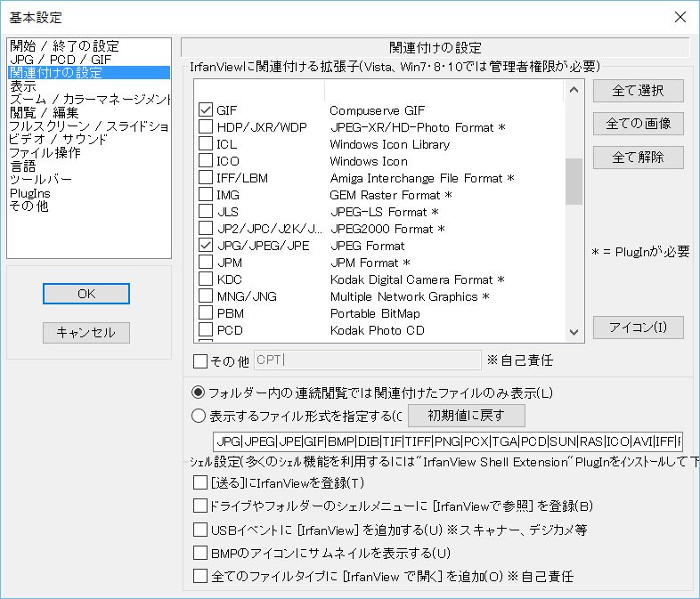Screen dimensions: 700x599
Task: Uncheck the JPG/JPEG/JPE association checkbox
Action: click(206, 246)
